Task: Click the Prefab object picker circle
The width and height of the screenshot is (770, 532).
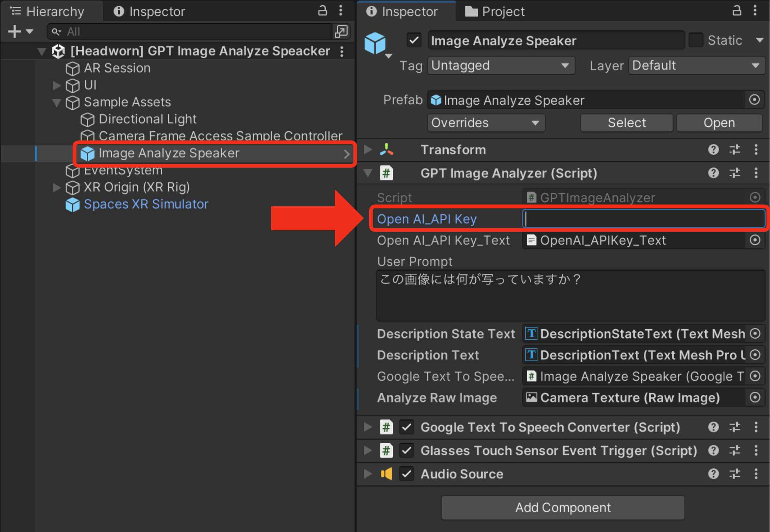Action: [x=755, y=100]
